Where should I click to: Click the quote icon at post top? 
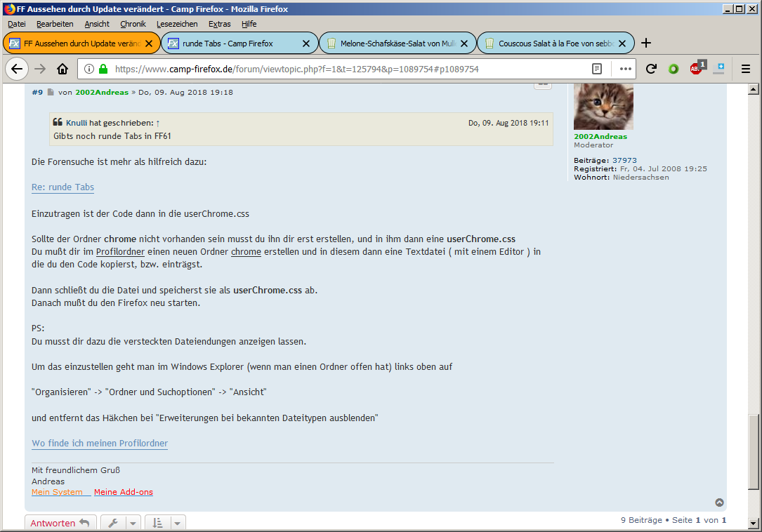[543, 85]
